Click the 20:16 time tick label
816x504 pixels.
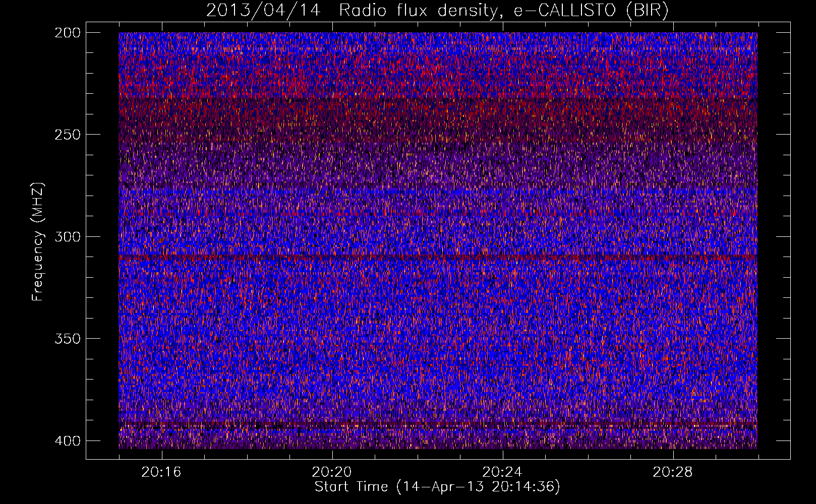tap(161, 472)
